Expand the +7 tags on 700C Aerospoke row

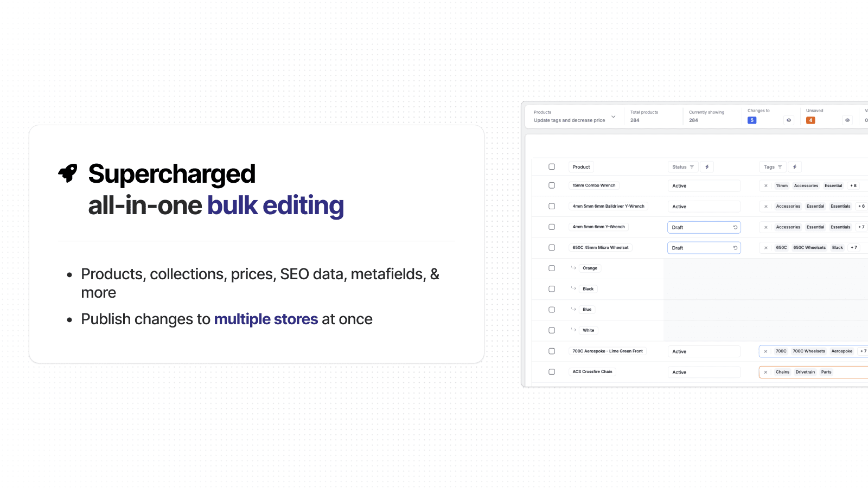(x=863, y=351)
